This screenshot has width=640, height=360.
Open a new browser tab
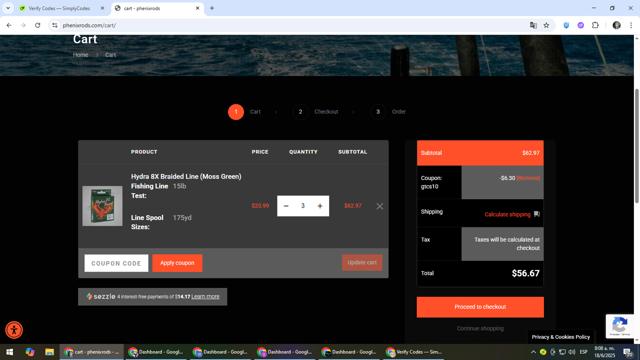(x=212, y=8)
